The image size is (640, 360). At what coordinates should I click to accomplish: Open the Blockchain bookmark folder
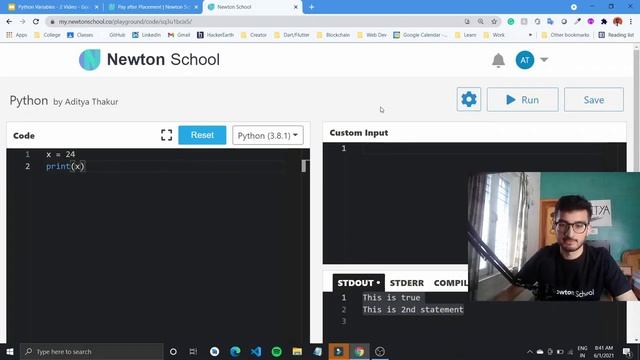pyautogui.click(x=333, y=35)
